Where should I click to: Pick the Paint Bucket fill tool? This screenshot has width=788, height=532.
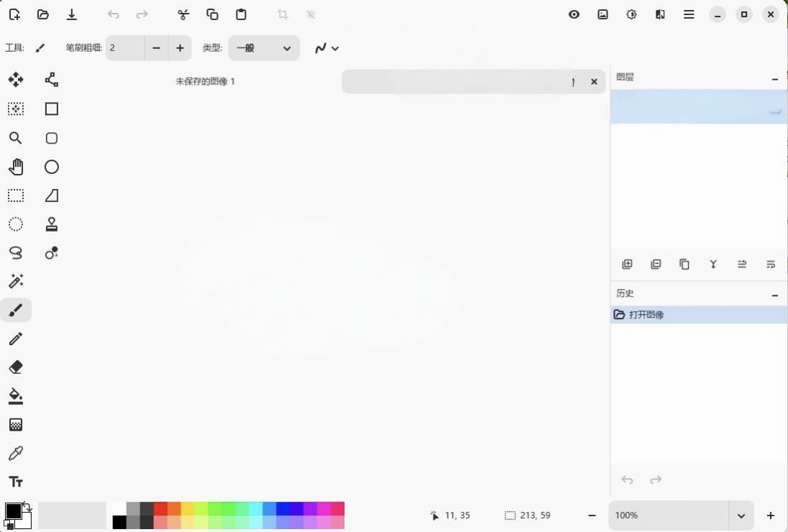pos(16,396)
